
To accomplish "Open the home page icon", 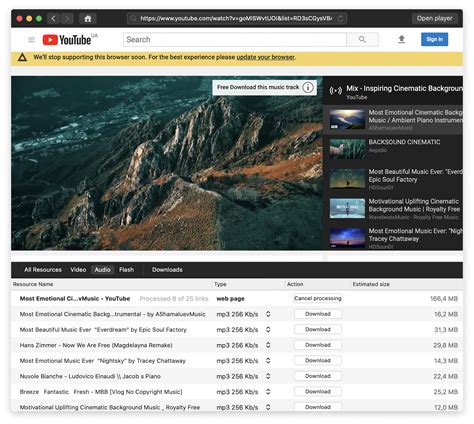I will pyautogui.click(x=88, y=19).
